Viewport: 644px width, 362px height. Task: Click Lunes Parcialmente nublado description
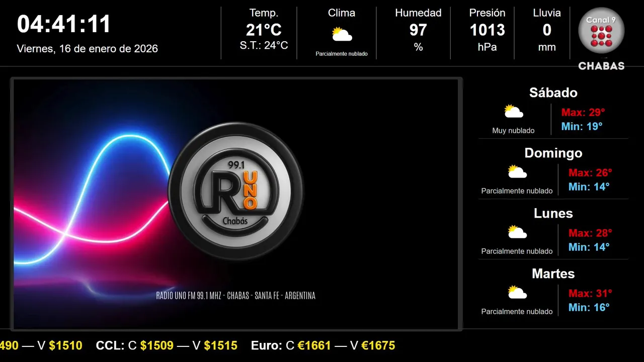(x=517, y=251)
